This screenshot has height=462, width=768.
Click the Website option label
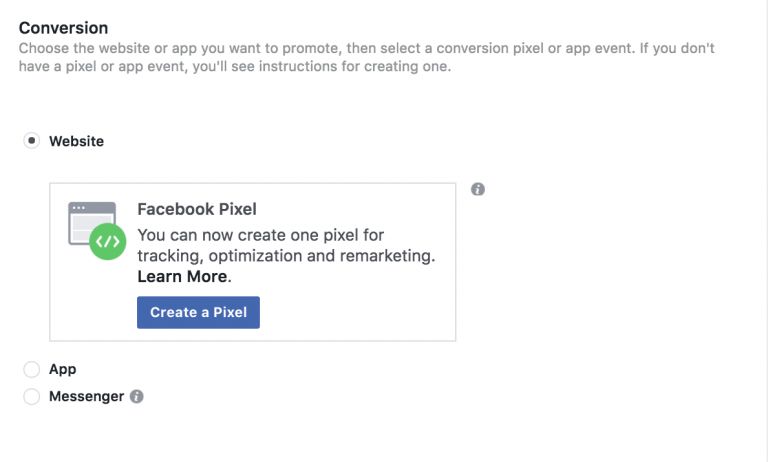pyautogui.click(x=76, y=141)
